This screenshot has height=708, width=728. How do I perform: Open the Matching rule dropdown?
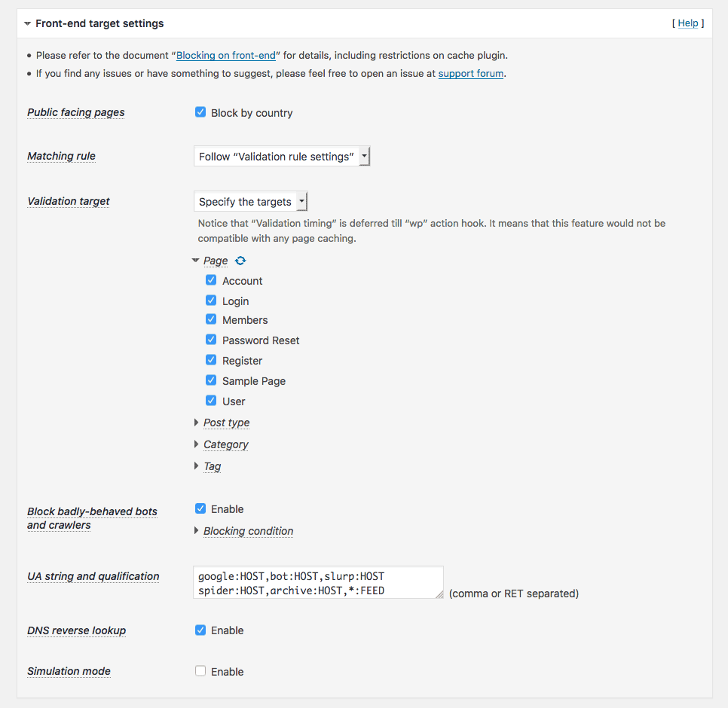click(x=282, y=157)
